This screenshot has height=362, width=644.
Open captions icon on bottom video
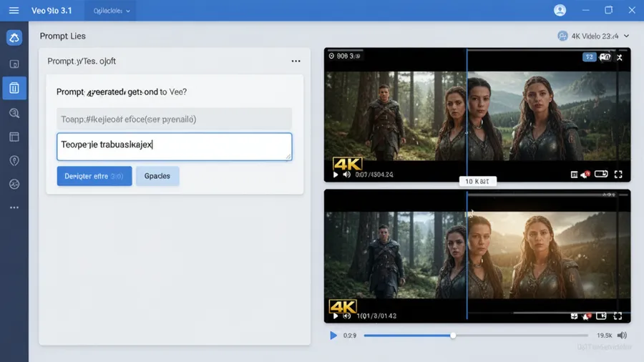click(x=574, y=316)
